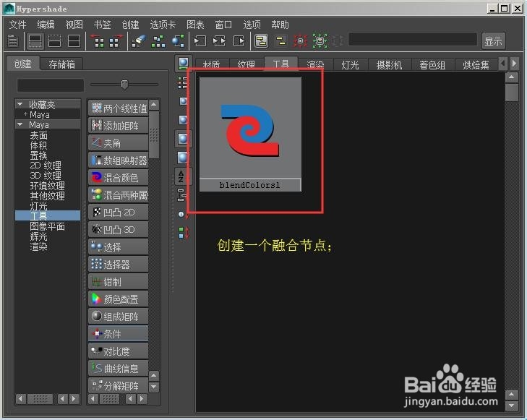Click the 显示 button
The height and width of the screenshot is (420, 527).
click(494, 41)
